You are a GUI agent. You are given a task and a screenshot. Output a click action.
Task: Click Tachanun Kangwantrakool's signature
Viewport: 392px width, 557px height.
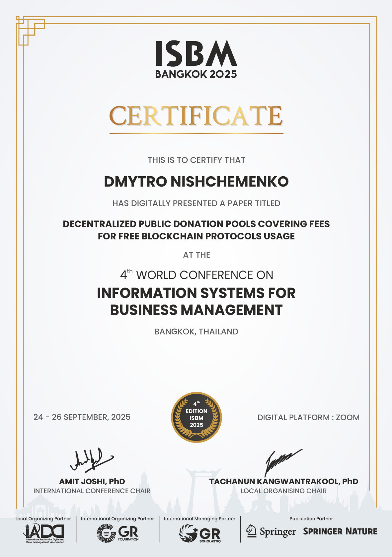(x=283, y=462)
